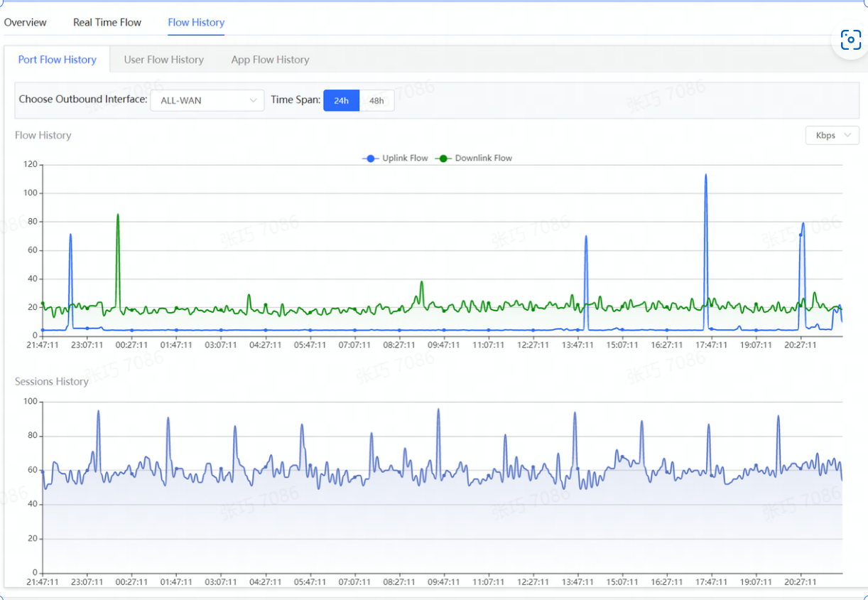Click the 16:27:11 label under the Sessions History chart
This screenshot has width=868, height=600.
coord(667,582)
